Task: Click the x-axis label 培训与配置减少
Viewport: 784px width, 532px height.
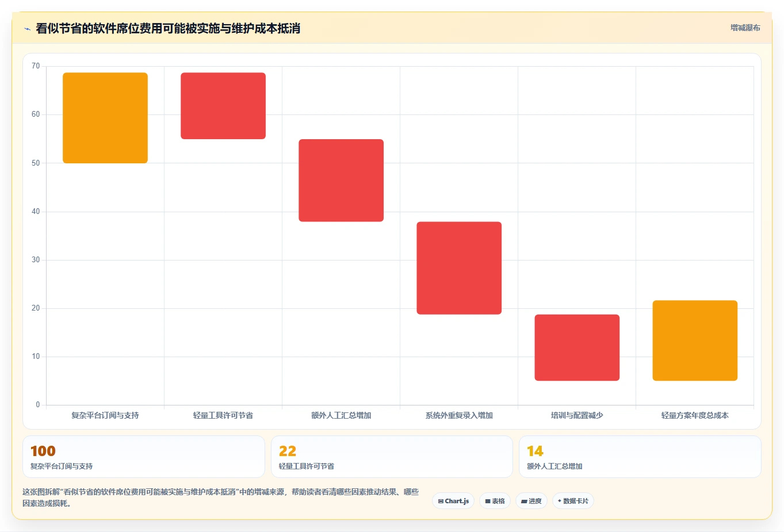Action: [x=577, y=415]
